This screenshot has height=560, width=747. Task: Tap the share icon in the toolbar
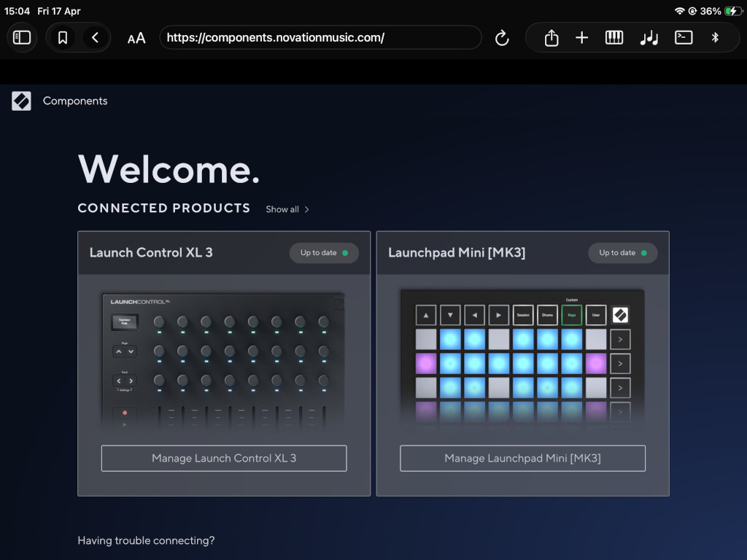tap(551, 38)
